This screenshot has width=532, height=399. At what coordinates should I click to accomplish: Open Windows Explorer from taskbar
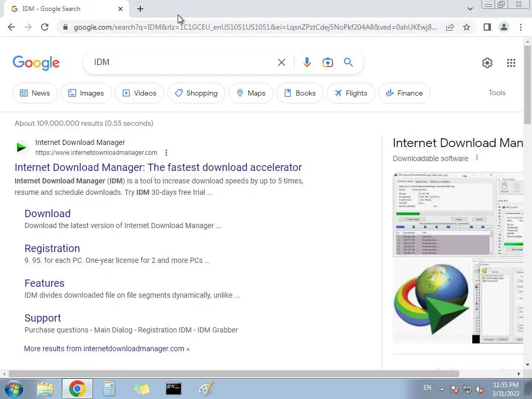(45, 389)
